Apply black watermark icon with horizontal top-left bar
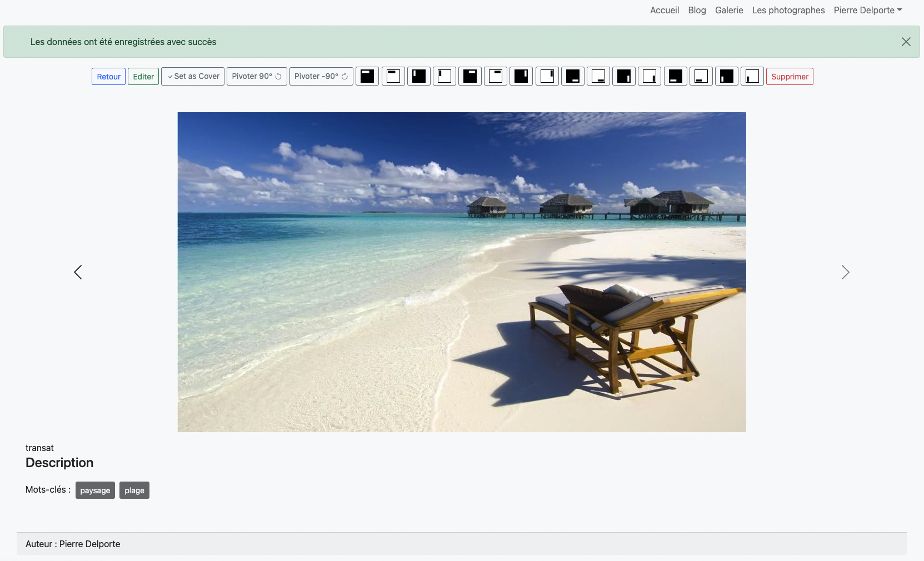Image resolution: width=924 pixels, height=561 pixels. (367, 76)
